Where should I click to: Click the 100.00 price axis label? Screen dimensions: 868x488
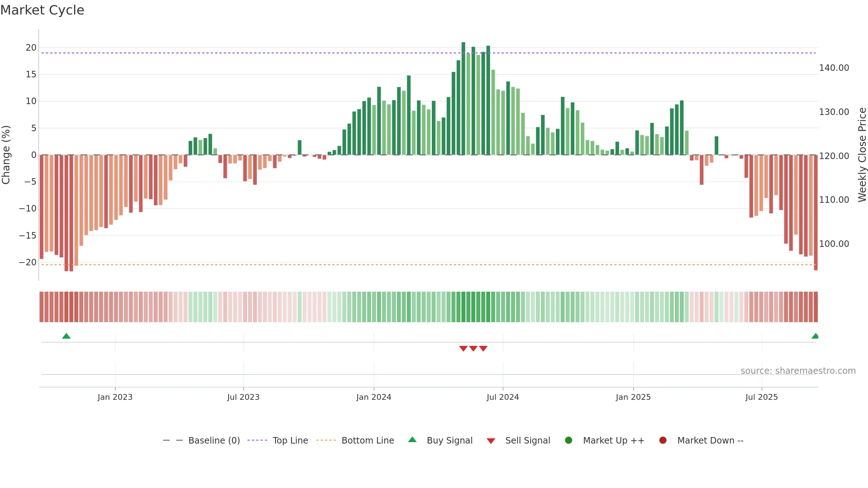click(834, 244)
